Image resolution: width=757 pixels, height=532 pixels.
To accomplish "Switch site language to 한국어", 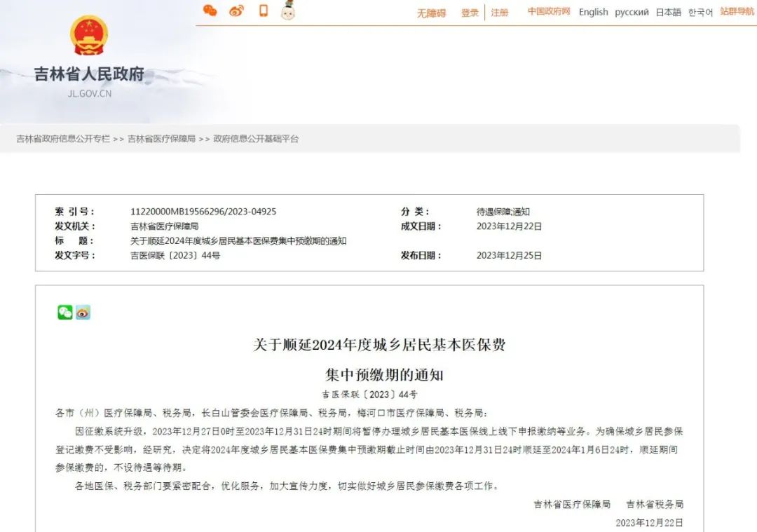I will (700, 12).
